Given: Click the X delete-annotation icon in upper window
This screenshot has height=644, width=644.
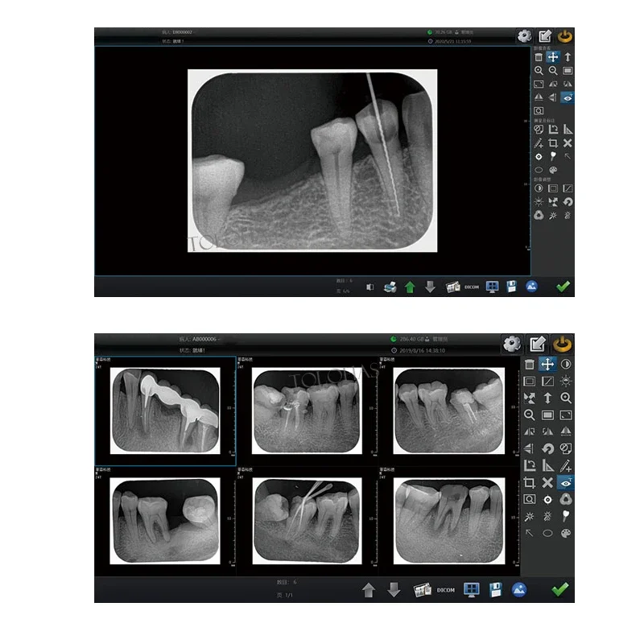Looking at the screenshot, I should point(568,143).
